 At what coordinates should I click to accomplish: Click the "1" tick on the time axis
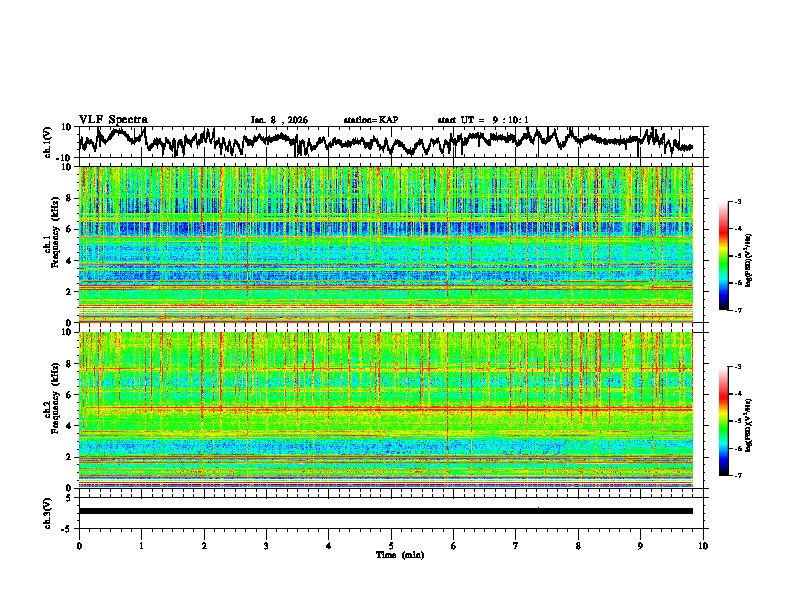(x=141, y=546)
